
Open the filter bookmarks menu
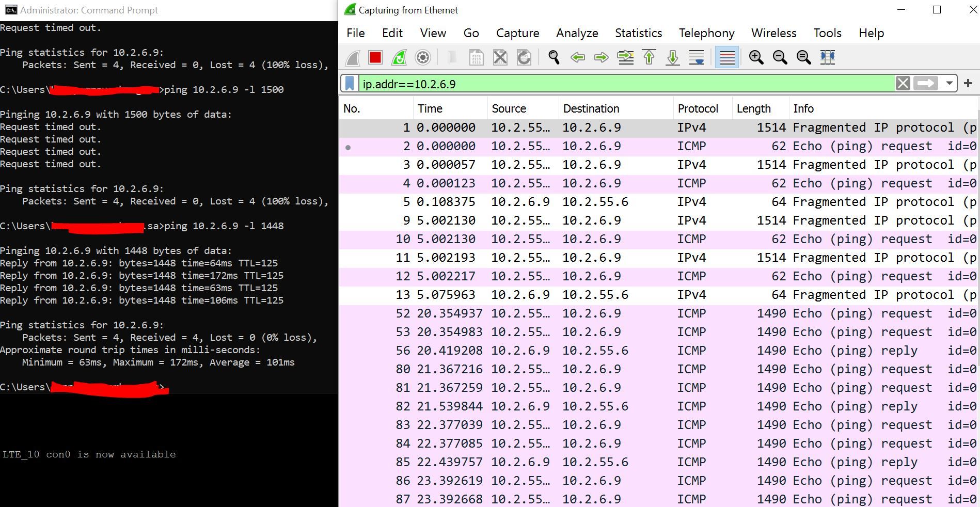click(351, 83)
